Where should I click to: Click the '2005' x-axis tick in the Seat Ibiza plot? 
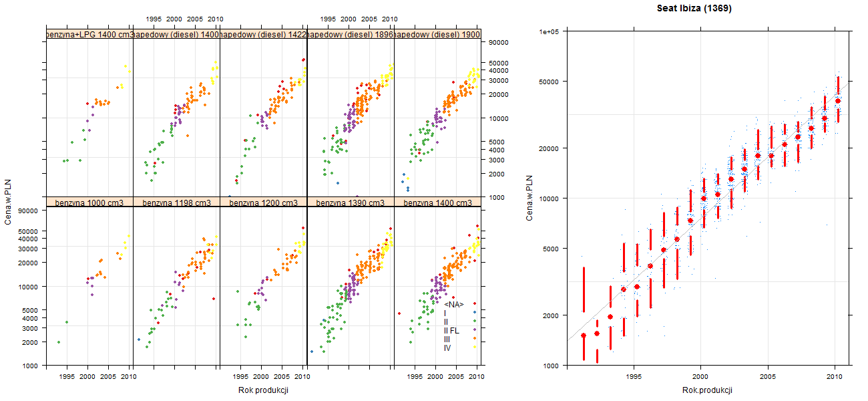[768, 377]
